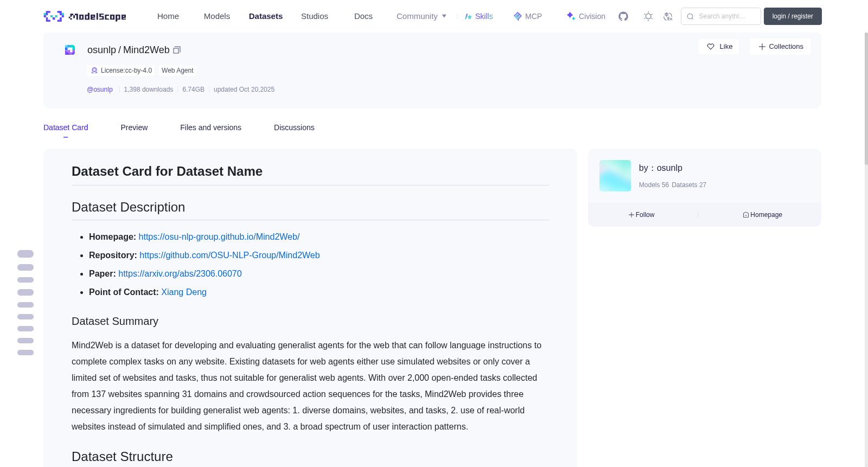Screen dimensions: 868x467
Task: Click the dataset avatar icon beside osunlp
Action: [x=70, y=50]
